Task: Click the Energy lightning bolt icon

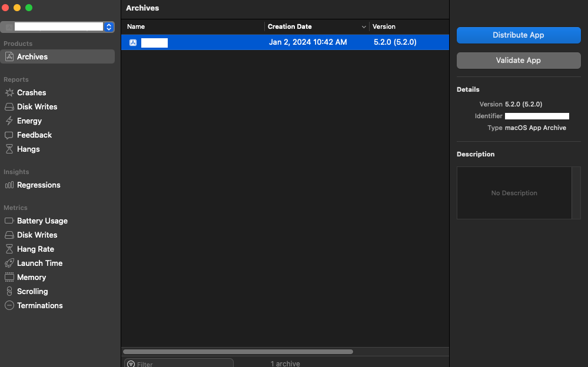Action: click(9, 121)
